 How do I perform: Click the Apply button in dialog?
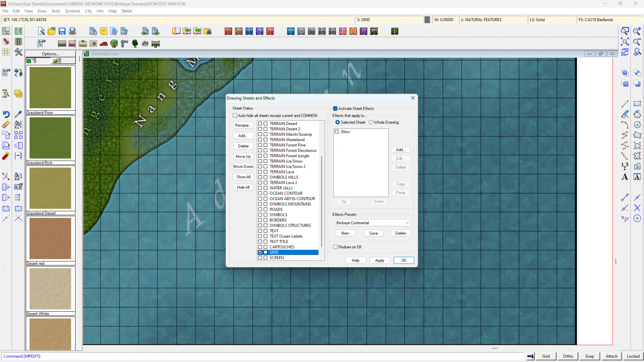click(380, 260)
